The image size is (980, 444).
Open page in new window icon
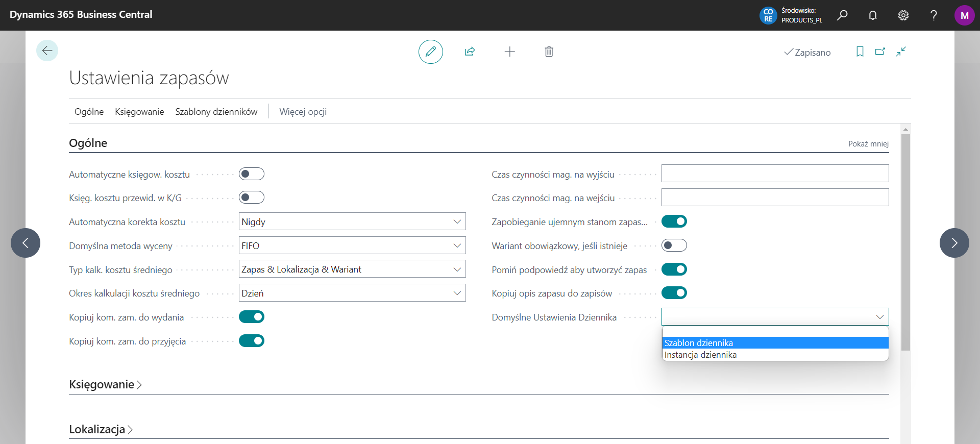coord(880,52)
